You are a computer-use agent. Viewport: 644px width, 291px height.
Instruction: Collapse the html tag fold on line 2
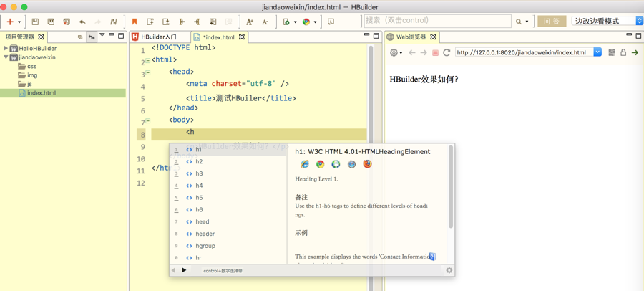(148, 61)
